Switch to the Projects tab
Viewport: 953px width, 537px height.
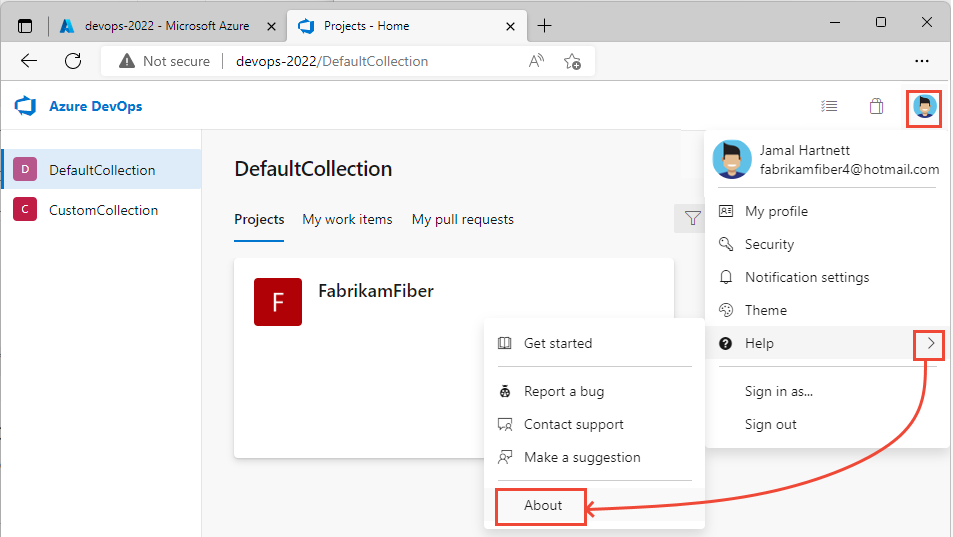[259, 219]
